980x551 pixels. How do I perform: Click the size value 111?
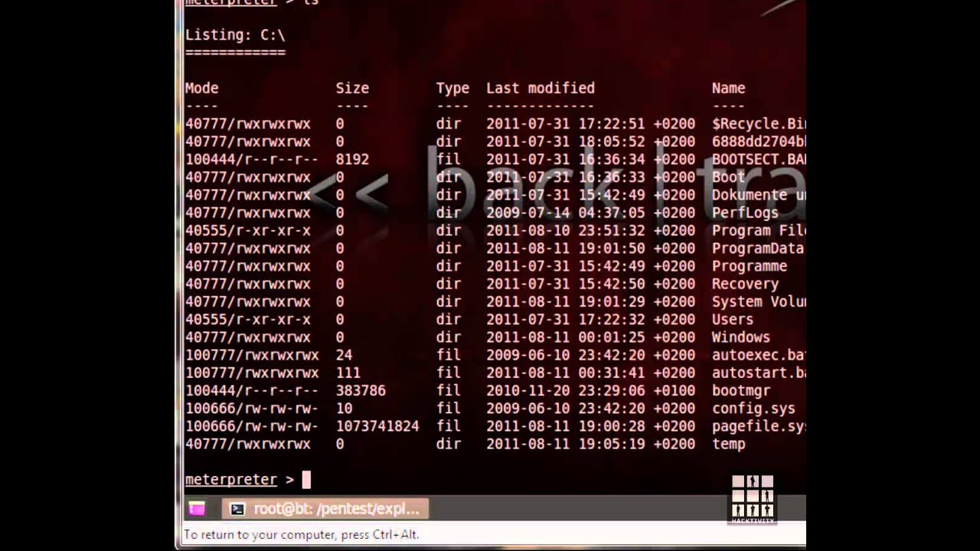348,373
